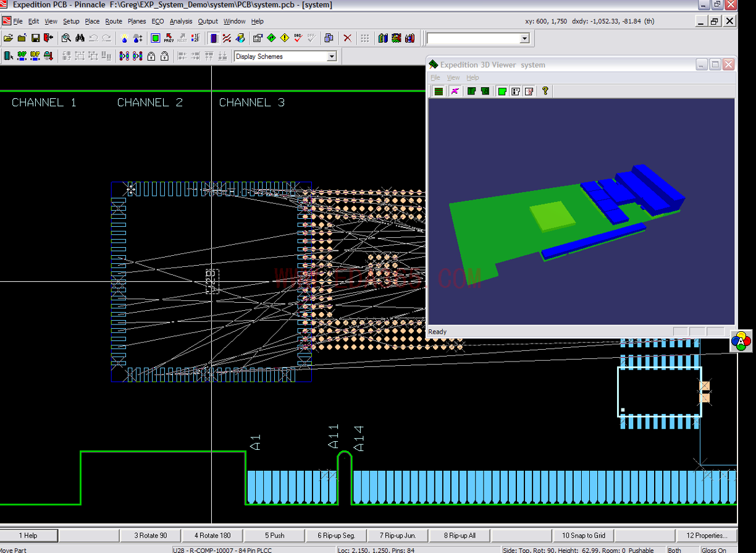Click the magenta fly-through icon in 3D Viewer
The height and width of the screenshot is (553, 756).
click(x=455, y=91)
